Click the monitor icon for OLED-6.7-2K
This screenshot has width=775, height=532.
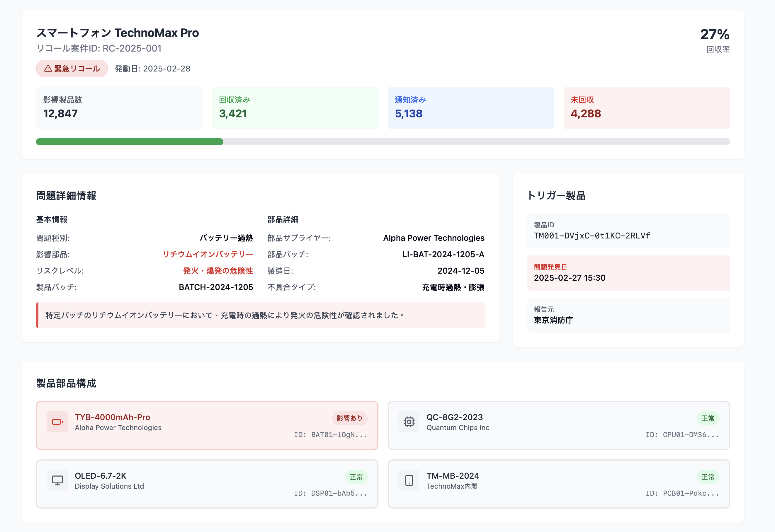coord(57,480)
